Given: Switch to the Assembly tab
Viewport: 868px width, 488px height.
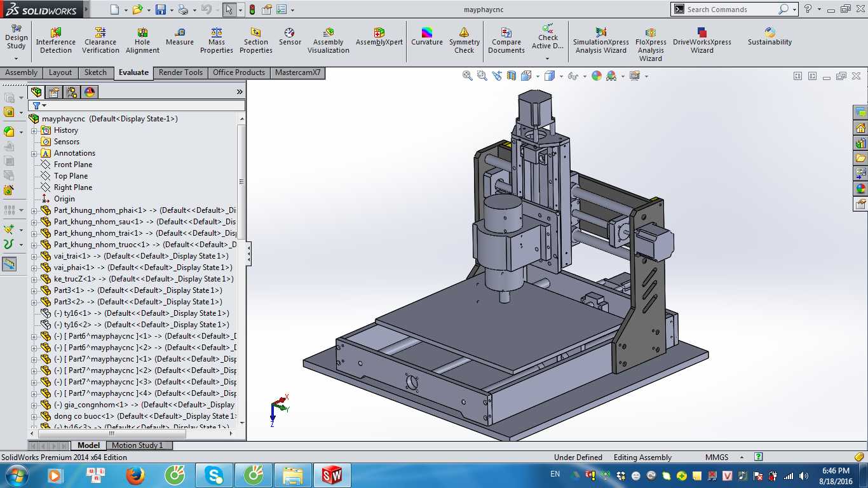Looking at the screenshot, I should coord(22,72).
